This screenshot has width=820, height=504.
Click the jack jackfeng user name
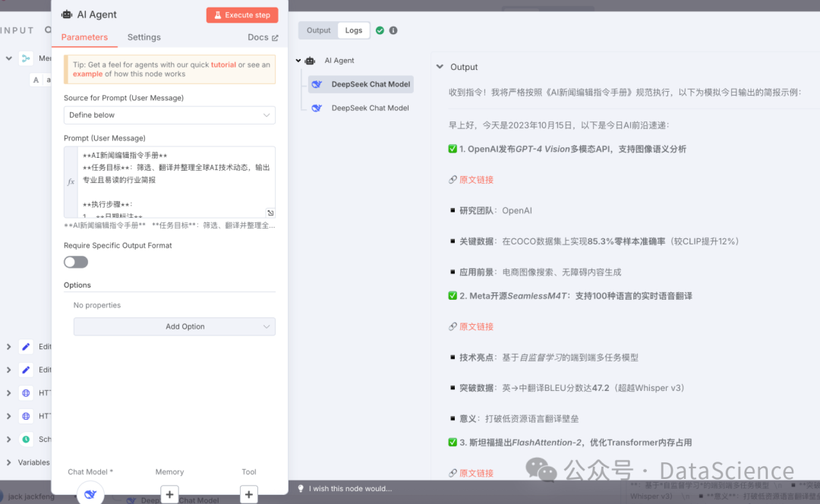click(x=31, y=496)
